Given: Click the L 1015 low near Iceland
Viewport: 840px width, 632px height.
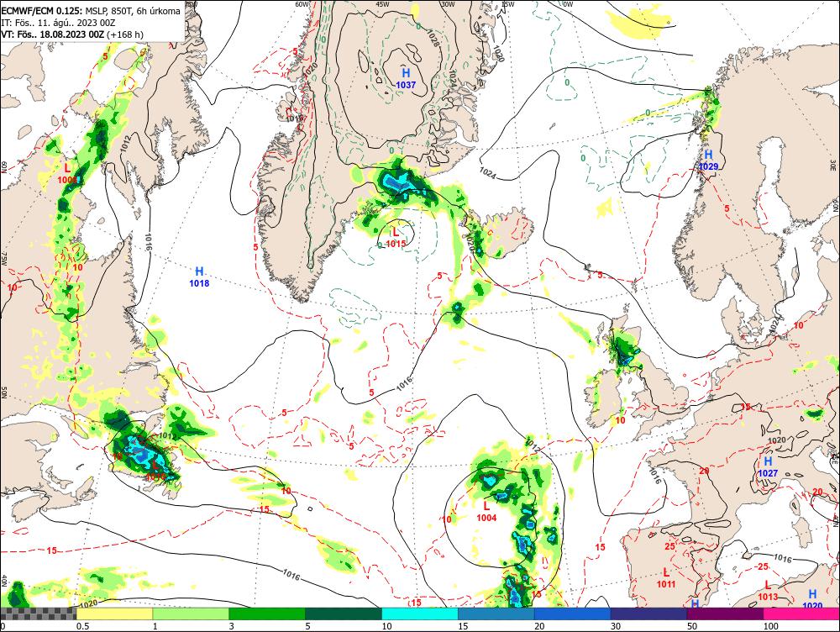Looking at the screenshot, I should pyautogui.click(x=396, y=238).
